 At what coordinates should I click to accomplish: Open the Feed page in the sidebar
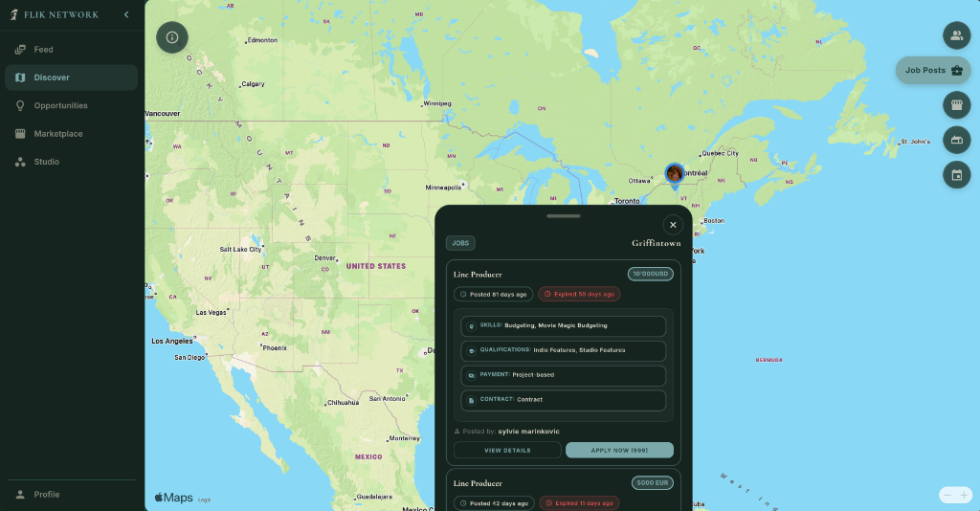coord(71,50)
